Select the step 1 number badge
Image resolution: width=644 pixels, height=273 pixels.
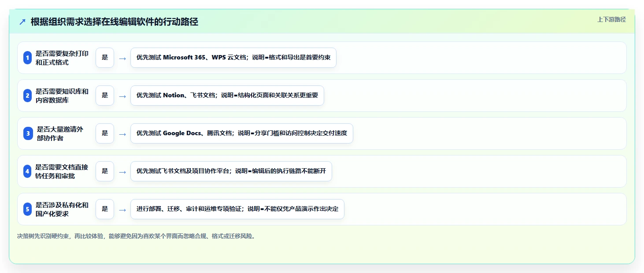[x=27, y=58]
